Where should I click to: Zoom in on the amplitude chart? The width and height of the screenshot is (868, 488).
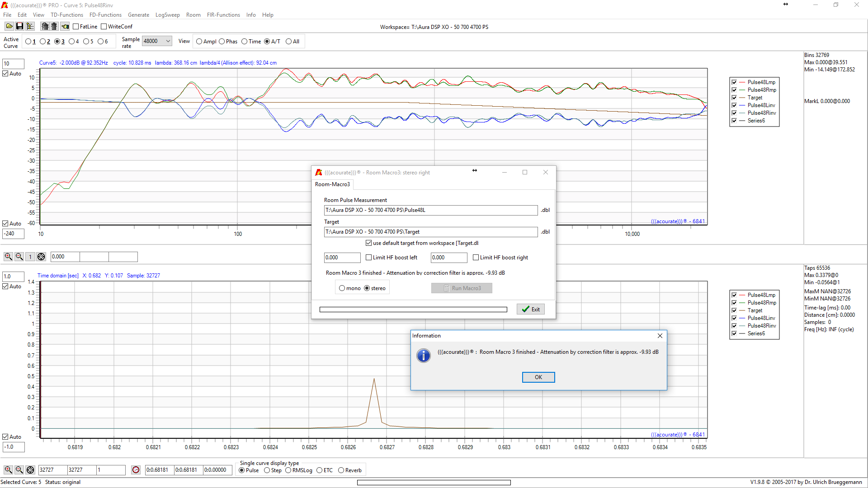point(8,257)
